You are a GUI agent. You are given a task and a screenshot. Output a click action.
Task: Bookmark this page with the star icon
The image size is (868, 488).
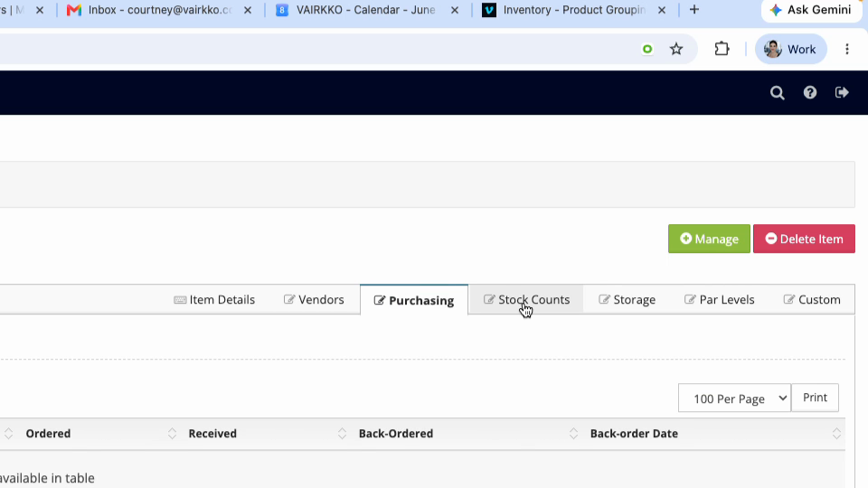(676, 49)
